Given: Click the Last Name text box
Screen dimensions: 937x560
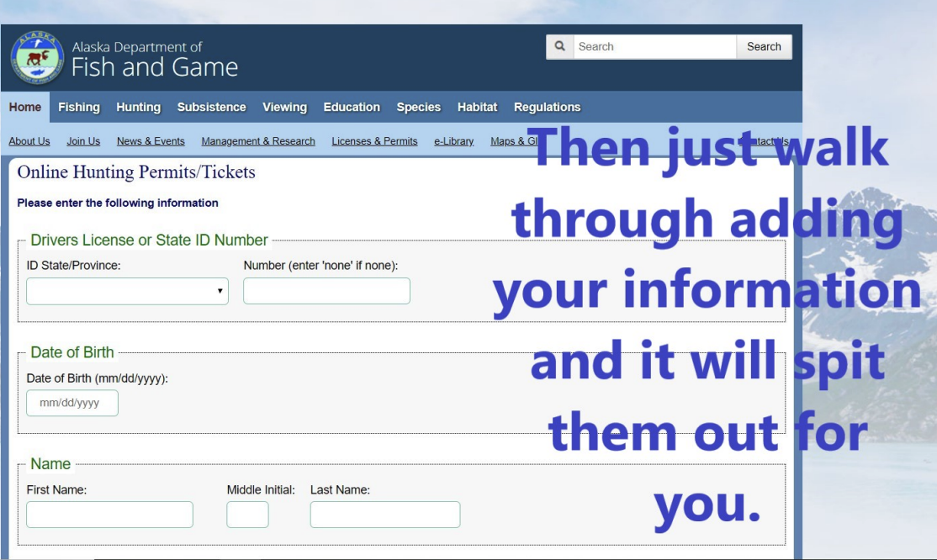Looking at the screenshot, I should pos(384,515).
